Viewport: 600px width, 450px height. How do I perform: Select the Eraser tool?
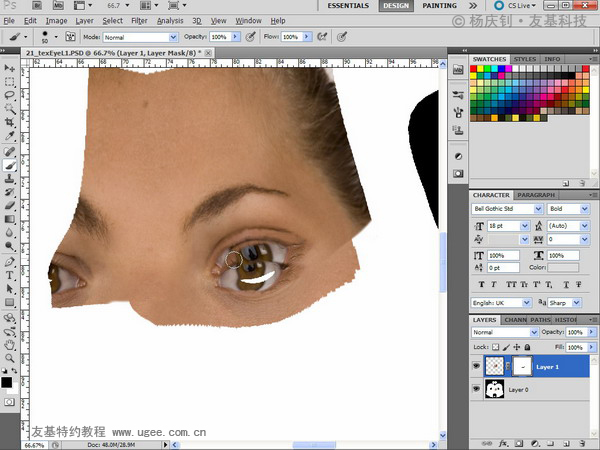coord(9,205)
